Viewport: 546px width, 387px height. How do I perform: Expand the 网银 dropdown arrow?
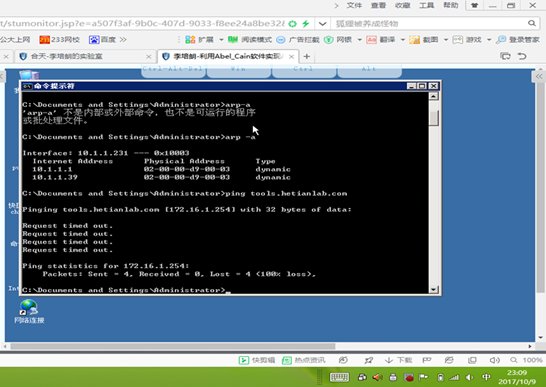359,40
